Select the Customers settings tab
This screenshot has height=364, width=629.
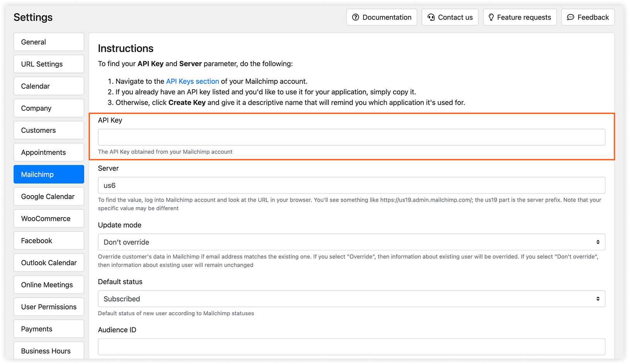click(x=49, y=130)
